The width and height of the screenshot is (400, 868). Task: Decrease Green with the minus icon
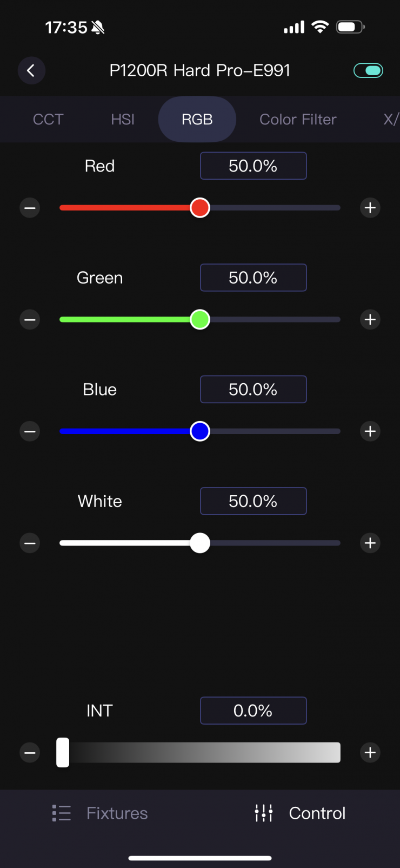[30, 320]
